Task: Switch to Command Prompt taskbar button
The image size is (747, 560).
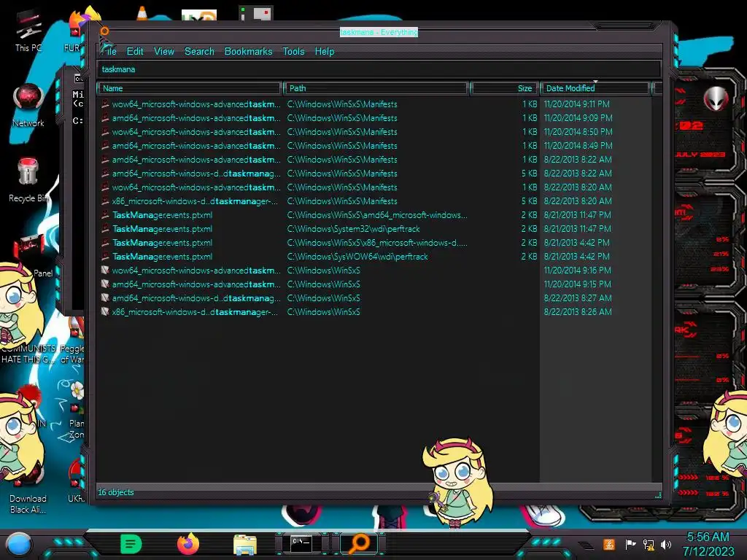Action: click(x=301, y=544)
